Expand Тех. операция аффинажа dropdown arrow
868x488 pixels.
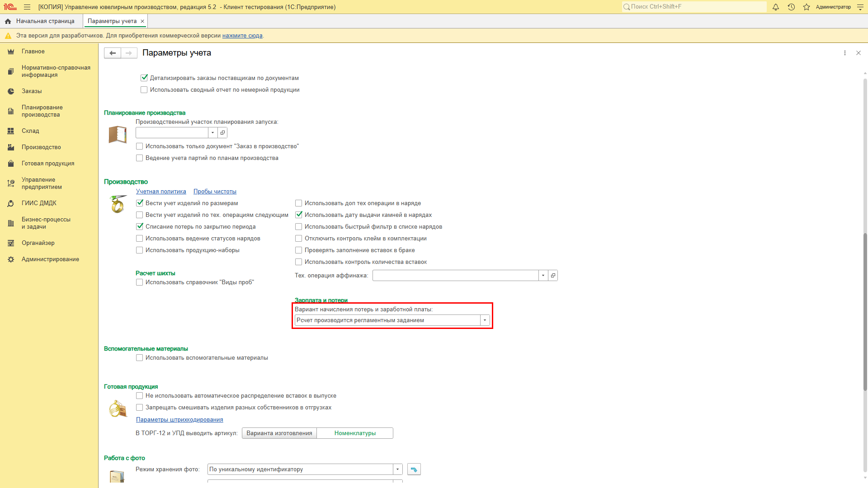[x=543, y=275]
